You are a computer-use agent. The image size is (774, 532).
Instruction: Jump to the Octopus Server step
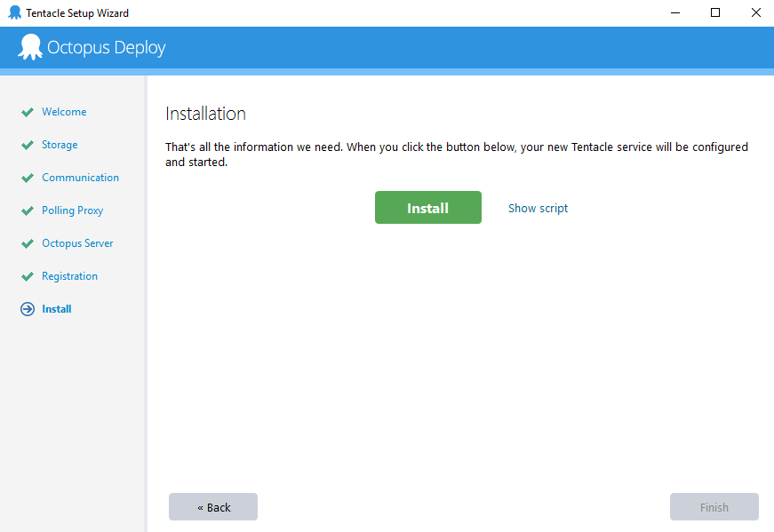pyautogui.click(x=77, y=243)
